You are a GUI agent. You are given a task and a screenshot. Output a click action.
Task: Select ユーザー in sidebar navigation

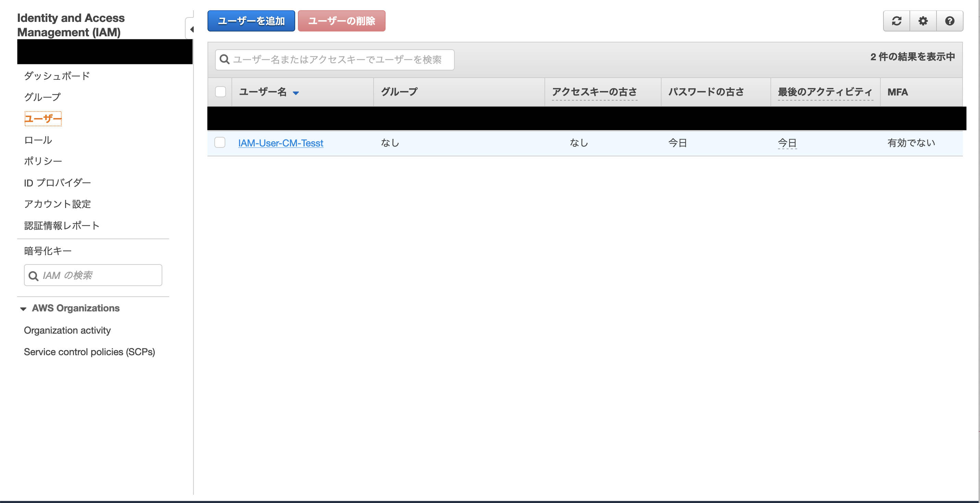click(x=43, y=119)
